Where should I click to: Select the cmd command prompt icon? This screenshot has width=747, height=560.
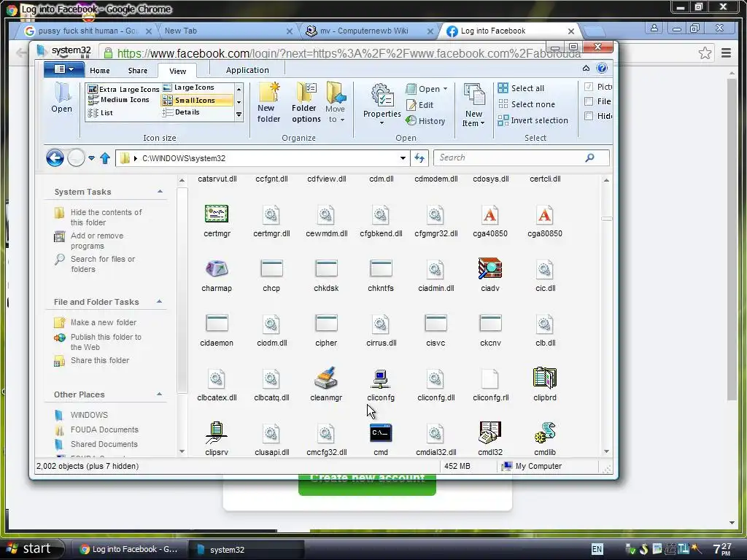point(381,433)
